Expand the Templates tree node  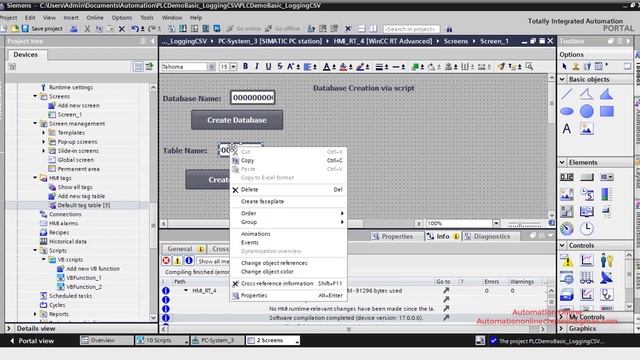click(x=44, y=133)
